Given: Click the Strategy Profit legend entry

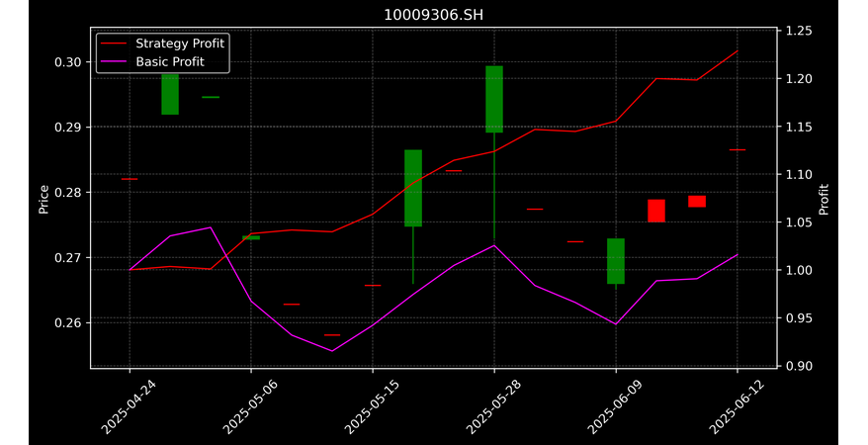Looking at the screenshot, I should (163, 44).
